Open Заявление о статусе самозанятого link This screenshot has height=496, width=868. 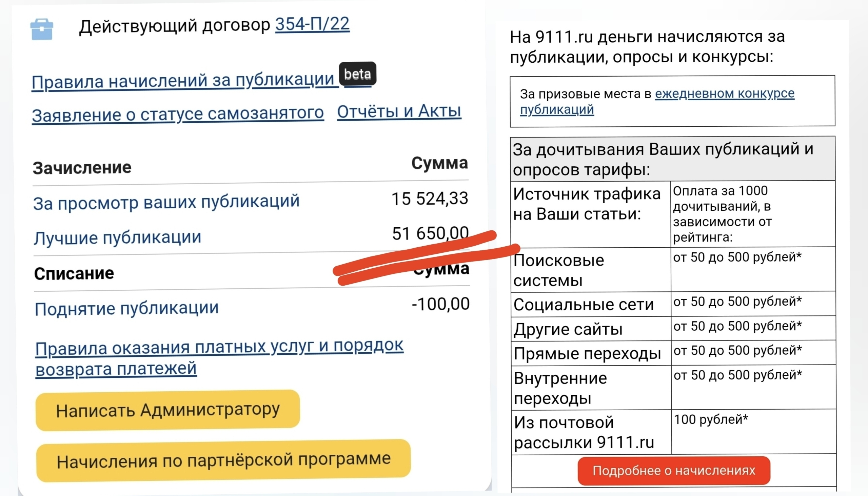pyautogui.click(x=178, y=114)
